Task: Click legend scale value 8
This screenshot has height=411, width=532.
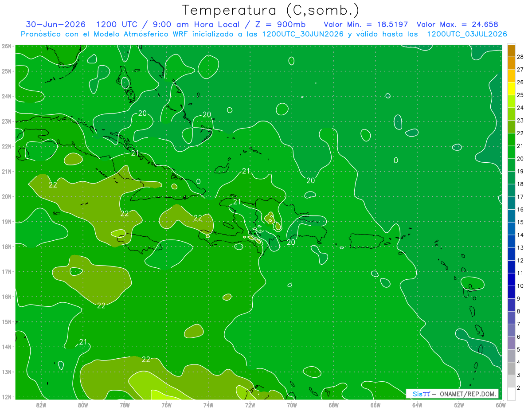Action: pyautogui.click(x=519, y=311)
